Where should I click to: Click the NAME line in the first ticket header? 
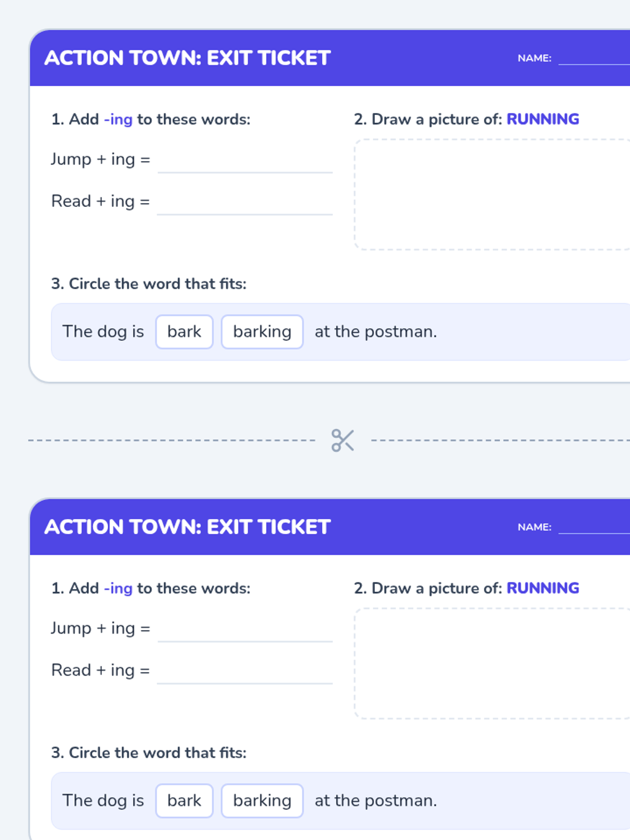coord(594,59)
